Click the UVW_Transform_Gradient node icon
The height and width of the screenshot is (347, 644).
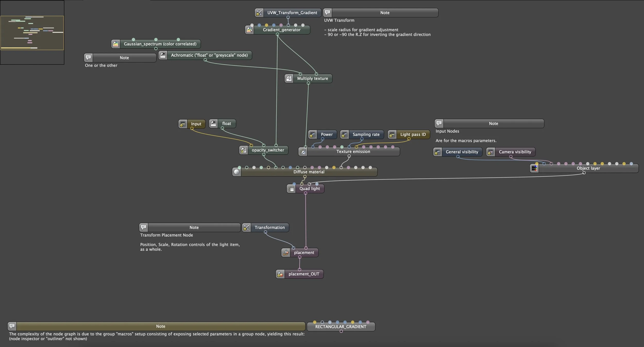tap(259, 13)
